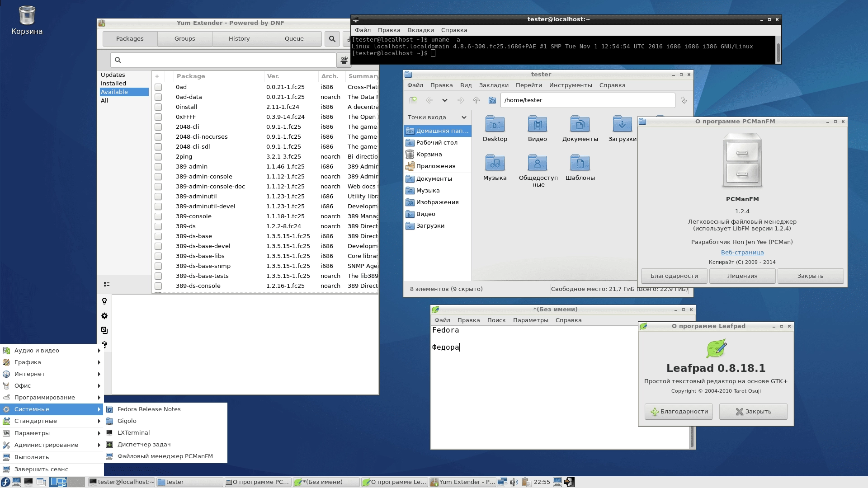Open Вкладки menu in terminal
868x488 pixels.
pyautogui.click(x=421, y=30)
